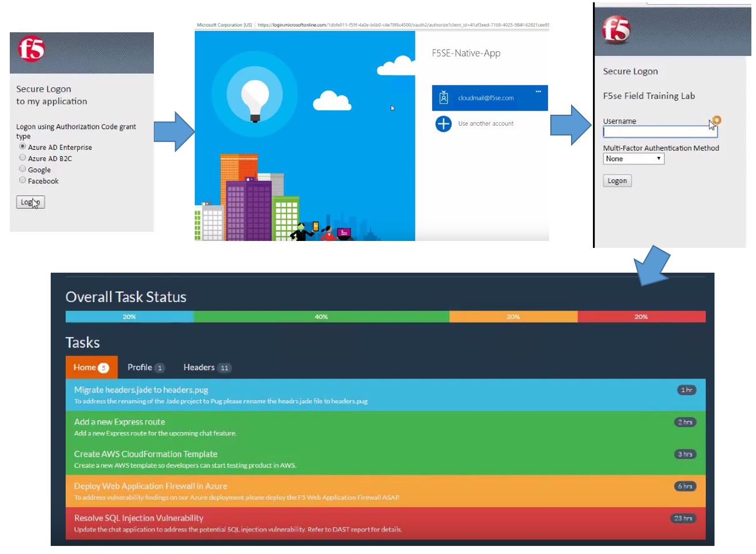Screen dimensions: 756x554
Task: Click Logon button in F5se Training Lab
Action: pos(617,181)
